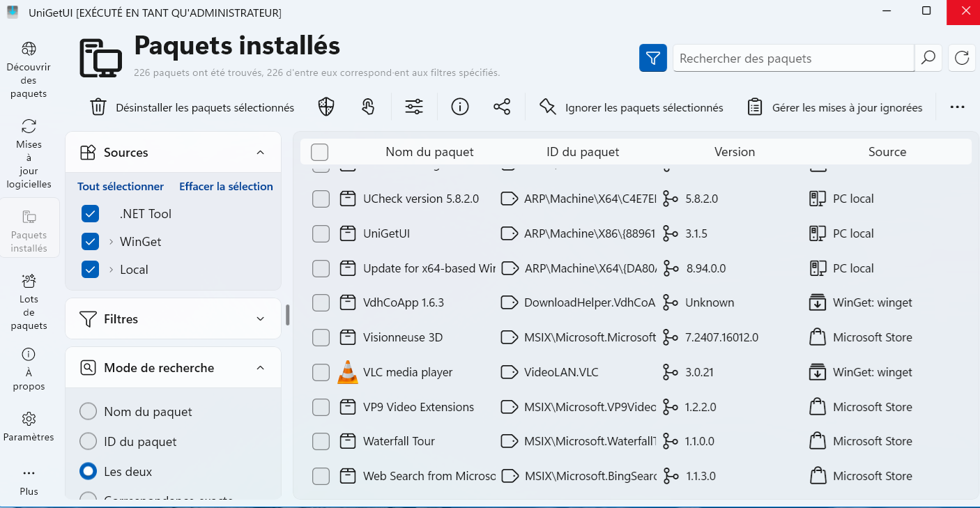This screenshot has width=980, height=508.
Task: Click the VLC cone icon
Action: (347, 372)
